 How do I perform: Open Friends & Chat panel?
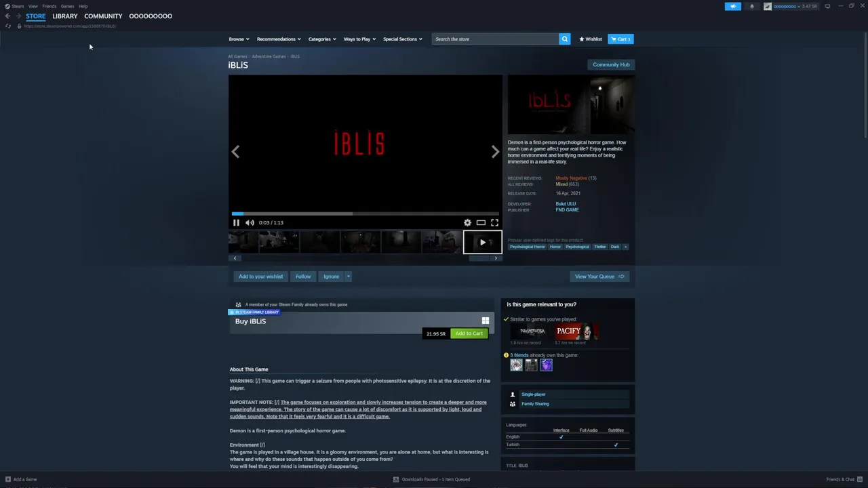tap(844, 479)
